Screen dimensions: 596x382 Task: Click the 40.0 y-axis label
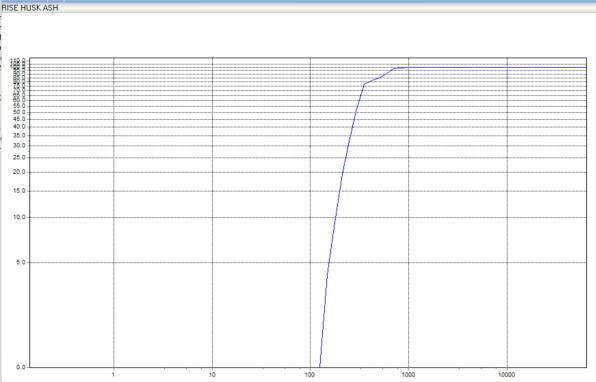19,127
